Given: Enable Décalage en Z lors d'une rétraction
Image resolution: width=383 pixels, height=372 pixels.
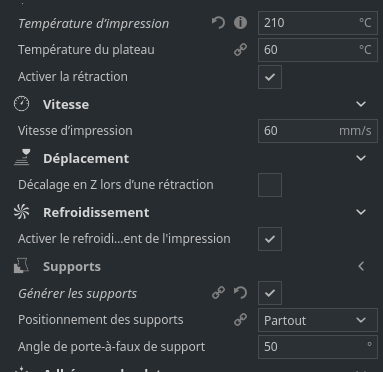Looking at the screenshot, I should [x=270, y=185].
